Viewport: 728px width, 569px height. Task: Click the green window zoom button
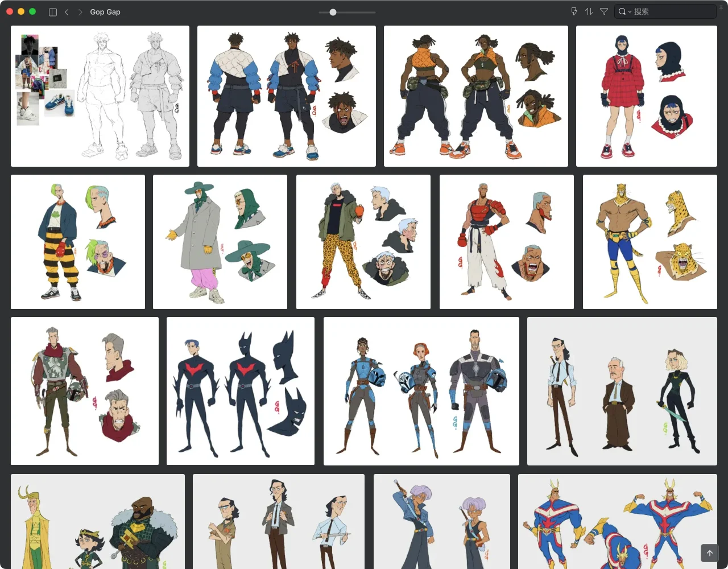point(32,11)
